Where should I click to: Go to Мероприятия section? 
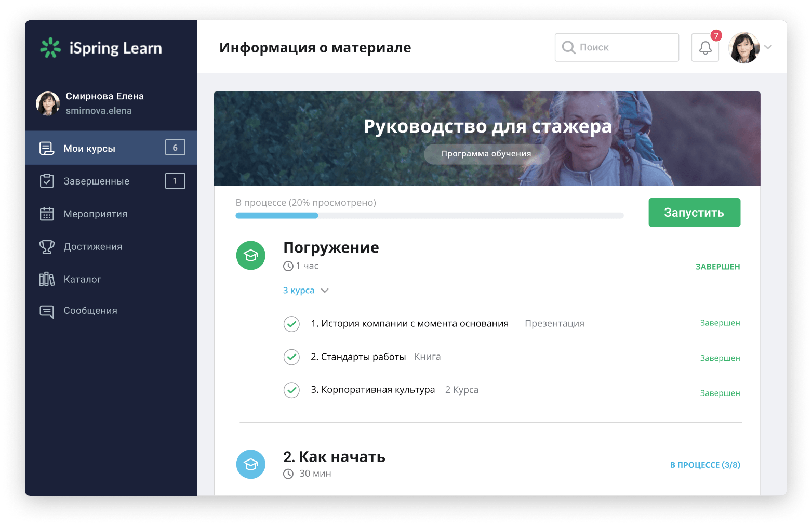(x=111, y=214)
